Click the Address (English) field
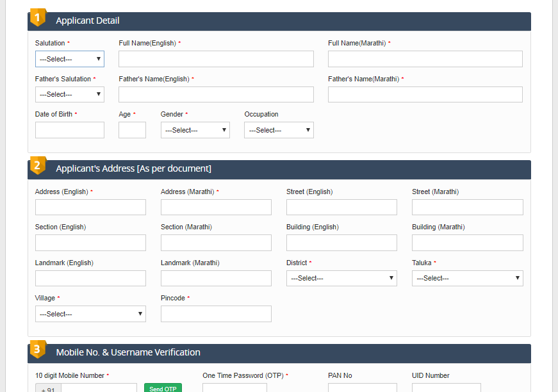Screen dimensions: 558x392 coord(90,207)
